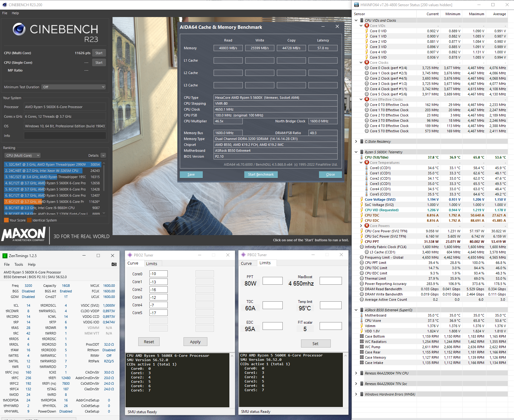Click the thermometer icon beside Core0 (CCD1)

click(x=367, y=168)
